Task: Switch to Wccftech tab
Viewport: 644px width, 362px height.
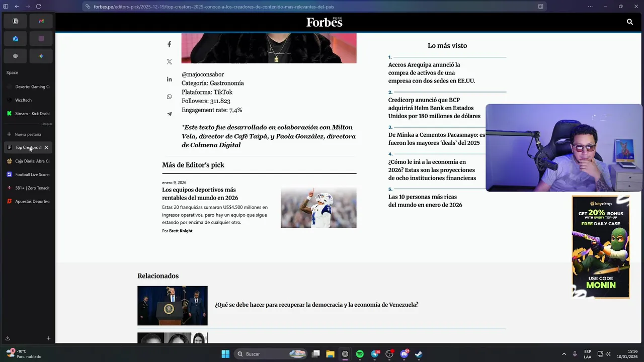Action: click(x=28, y=100)
